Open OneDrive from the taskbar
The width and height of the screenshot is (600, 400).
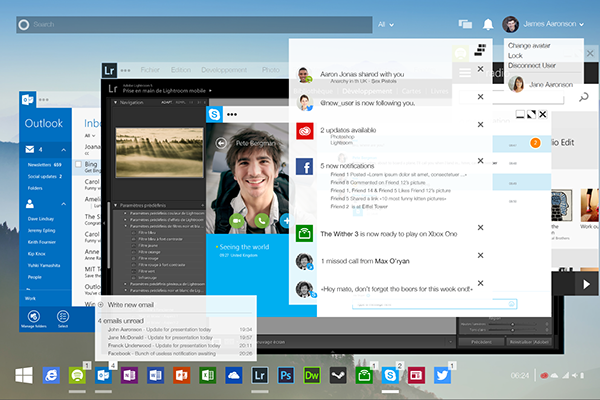233,375
